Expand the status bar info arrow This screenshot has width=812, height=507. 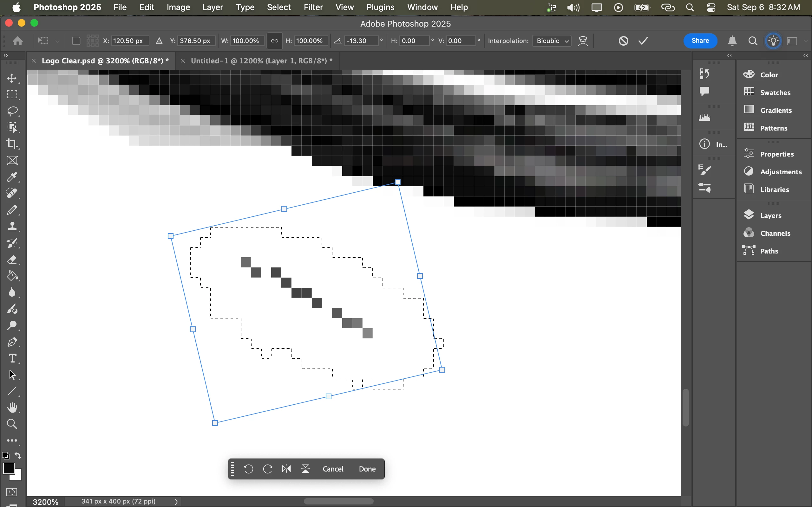click(176, 502)
